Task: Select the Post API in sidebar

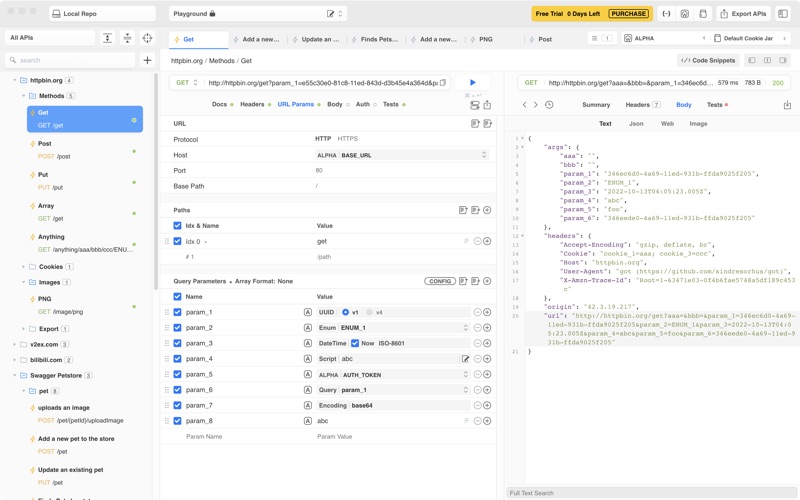Action: (85, 150)
